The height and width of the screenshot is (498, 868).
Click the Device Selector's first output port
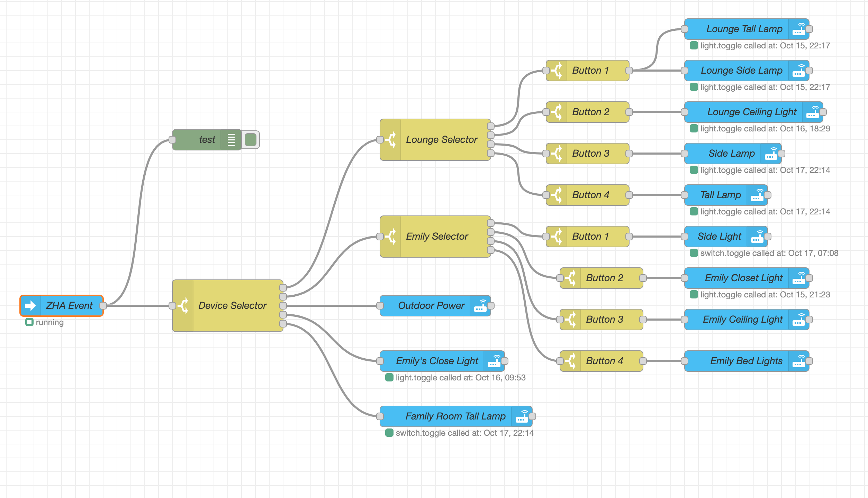[283, 287]
